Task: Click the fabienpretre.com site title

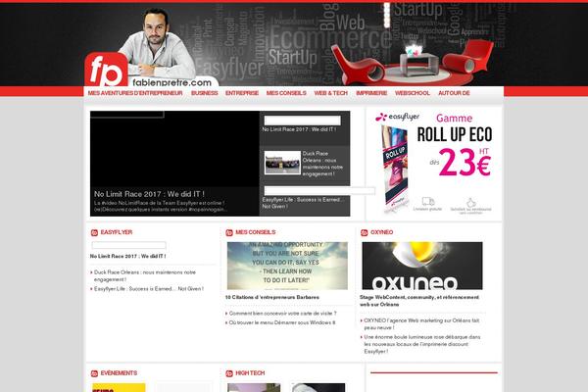Action: point(172,82)
